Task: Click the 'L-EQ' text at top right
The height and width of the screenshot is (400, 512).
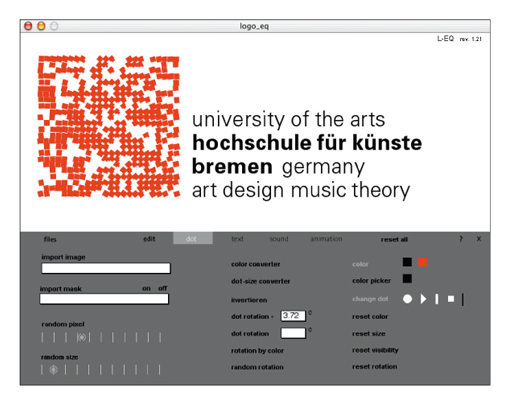Action: (x=445, y=39)
